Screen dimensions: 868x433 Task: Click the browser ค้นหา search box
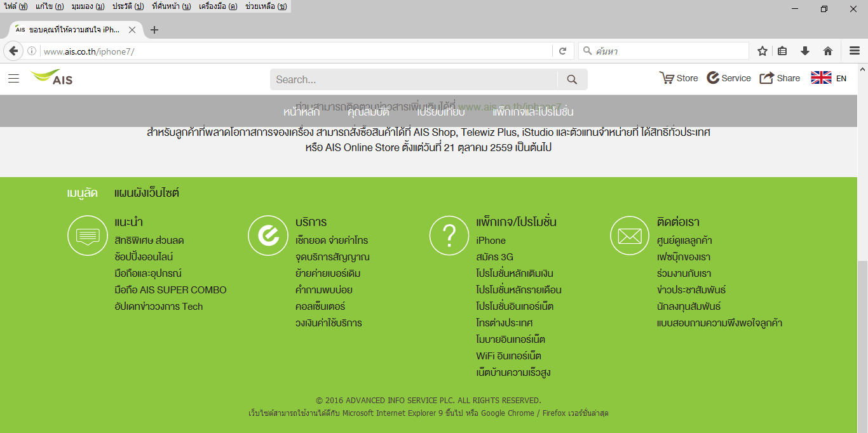[664, 51]
